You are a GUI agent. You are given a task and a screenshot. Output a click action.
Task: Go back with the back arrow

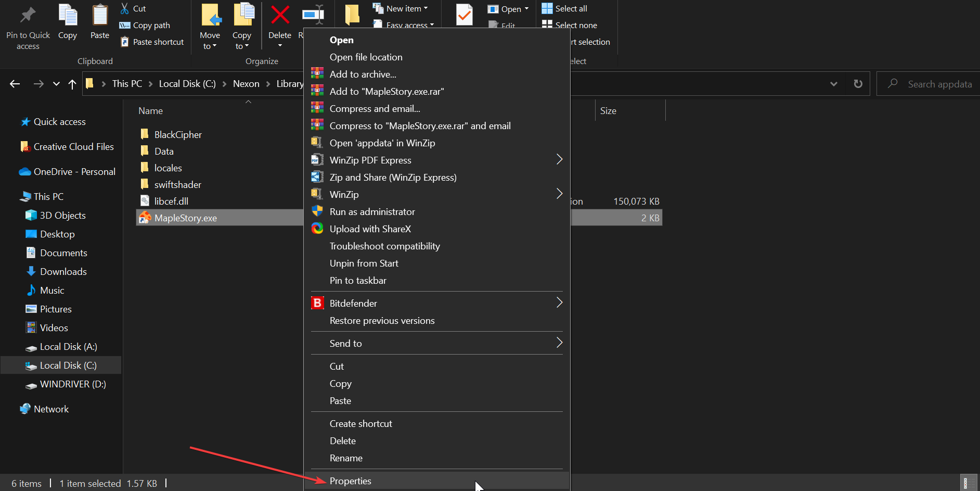(15, 84)
